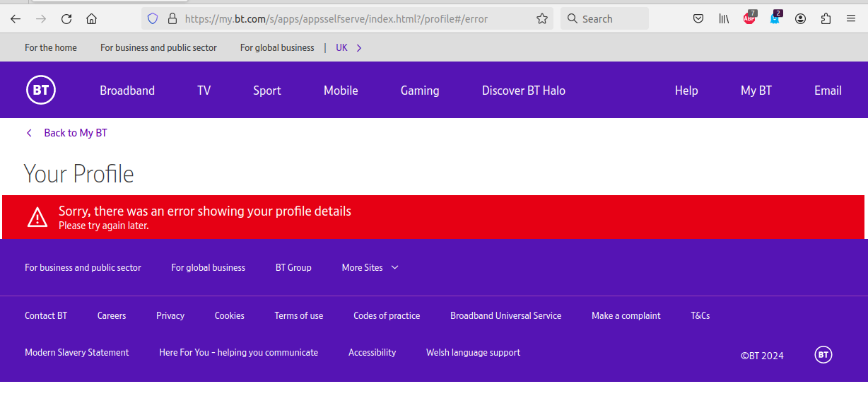Open T&Cs footer link

tap(700, 315)
